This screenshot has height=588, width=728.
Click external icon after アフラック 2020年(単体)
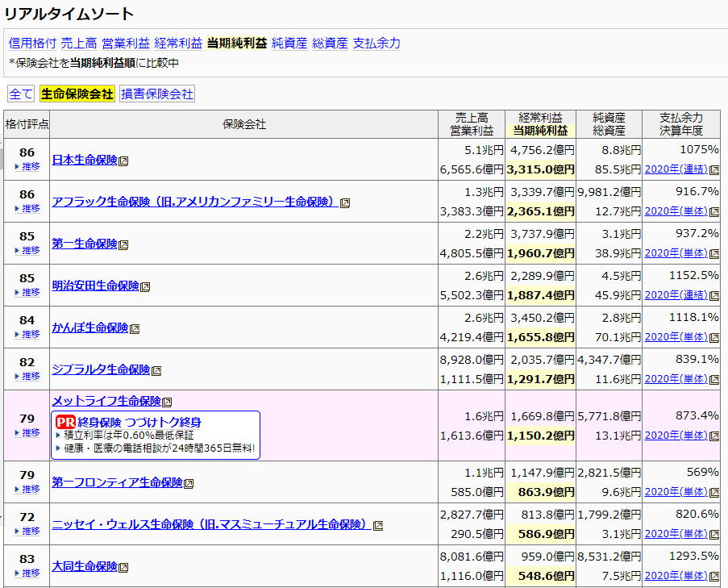click(714, 212)
